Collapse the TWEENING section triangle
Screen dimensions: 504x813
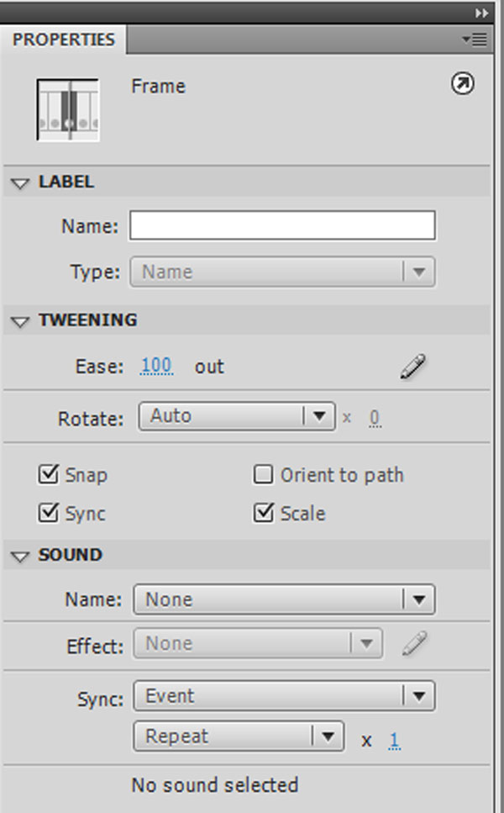[x=21, y=321]
